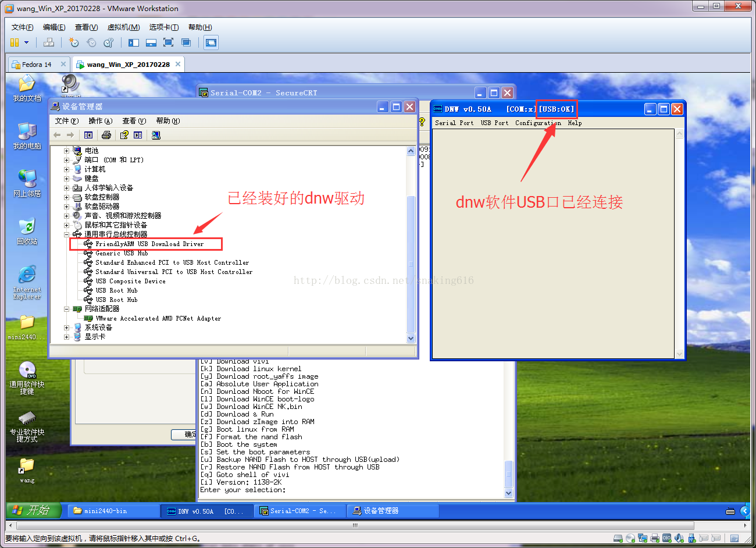Click the thumbnail bar view icon in VMware toolbar
The image size is (756, 548).
pyautogui.click(x=151, y=42)
